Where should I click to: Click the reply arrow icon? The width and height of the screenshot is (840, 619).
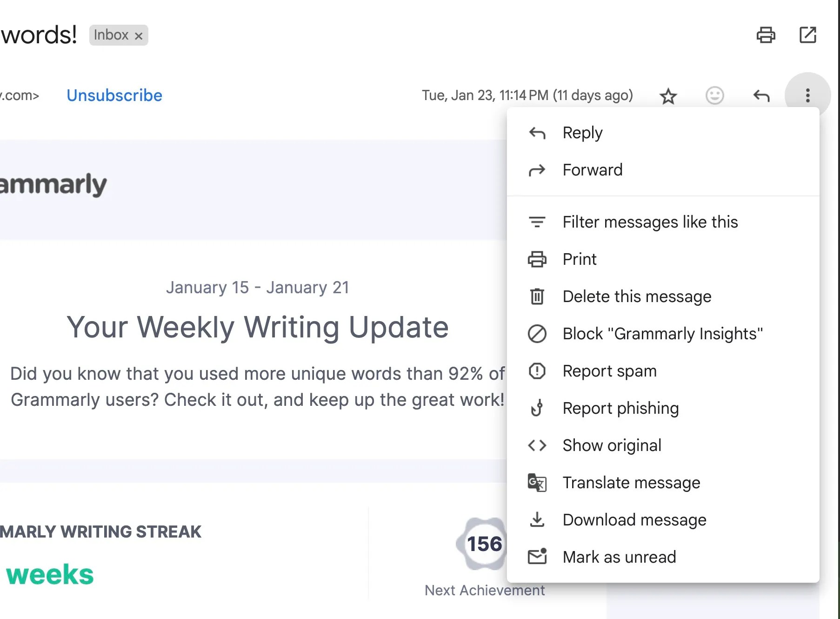[x=761, y=95]
